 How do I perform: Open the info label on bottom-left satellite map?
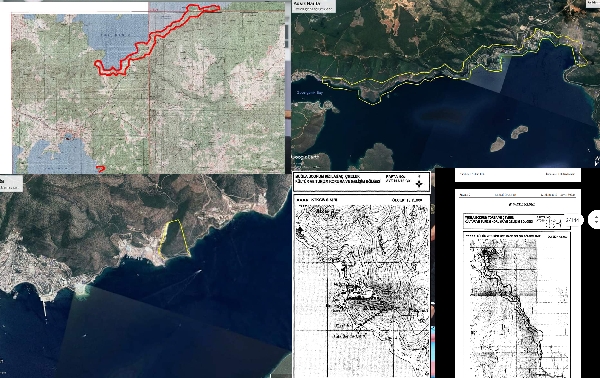pos(11,184)
